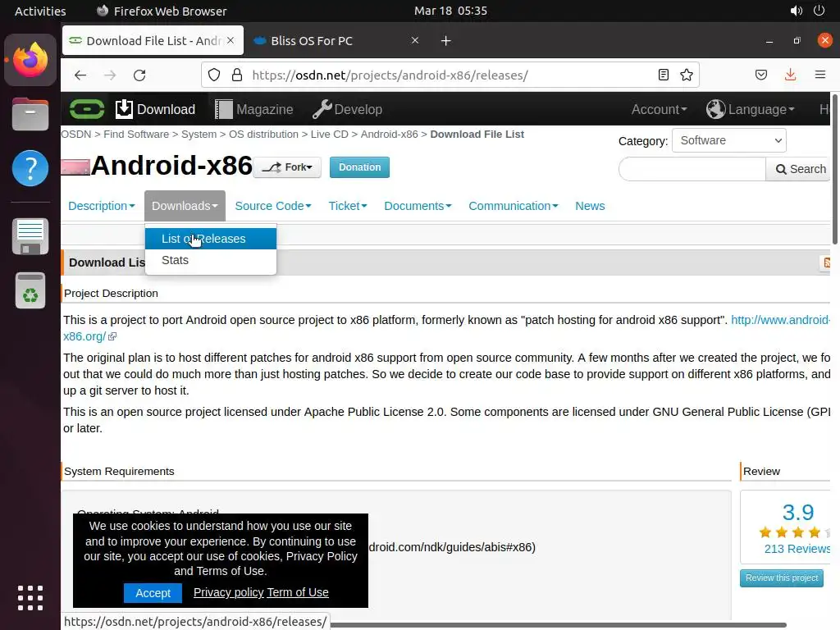
Task: Expand the Communication menu
Action: (514, 206)
